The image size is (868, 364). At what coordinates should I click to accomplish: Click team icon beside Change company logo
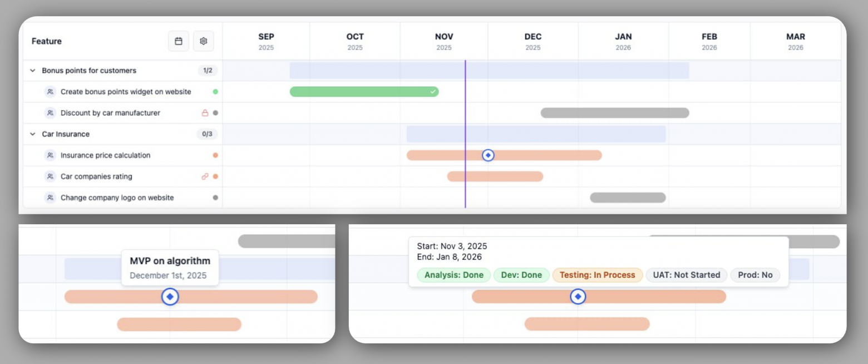click(50, 198)
